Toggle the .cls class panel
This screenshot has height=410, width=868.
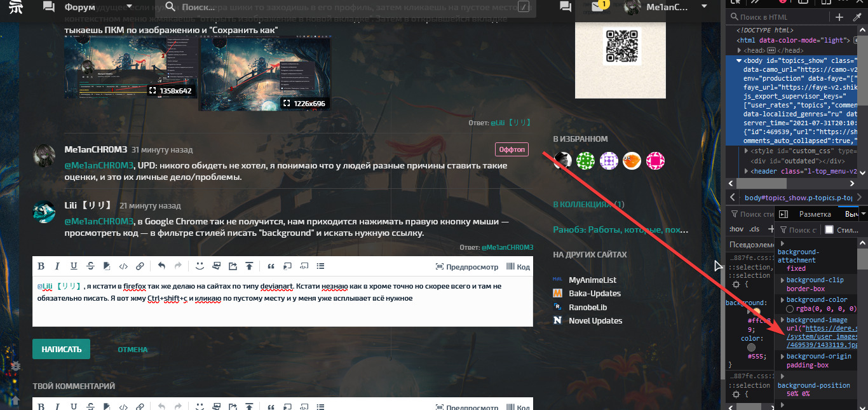coord(754,229)
